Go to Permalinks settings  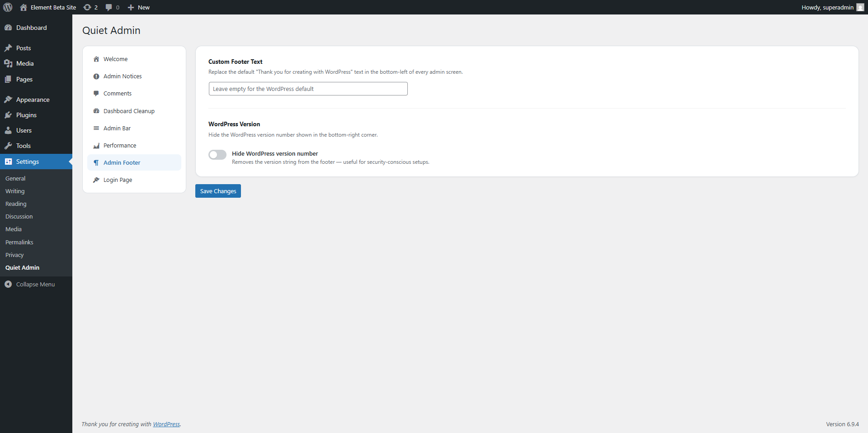tap(19, 242)
